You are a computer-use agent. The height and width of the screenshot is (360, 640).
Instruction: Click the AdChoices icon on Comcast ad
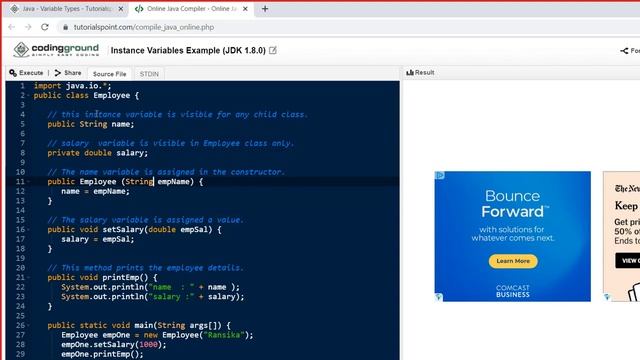tap(440, 176)
